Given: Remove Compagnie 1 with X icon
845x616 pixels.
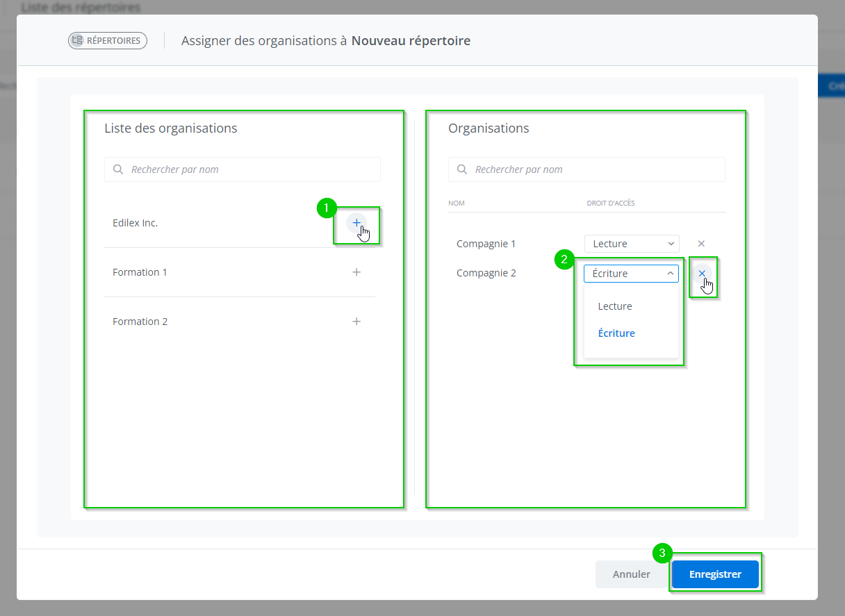Looking at the screenshot, I should tap(701, 244).
